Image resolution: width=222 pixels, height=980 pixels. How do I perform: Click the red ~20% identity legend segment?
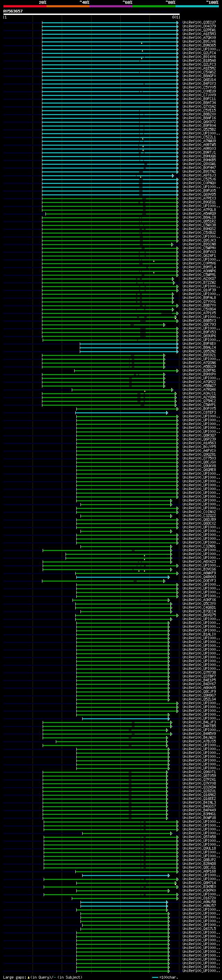(x=25, y=6)
